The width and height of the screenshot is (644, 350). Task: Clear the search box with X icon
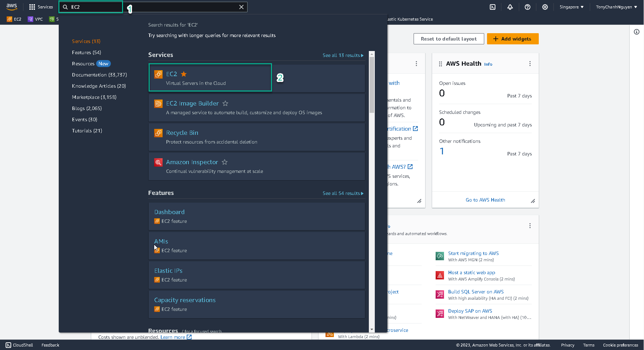[x=241, y=7]
